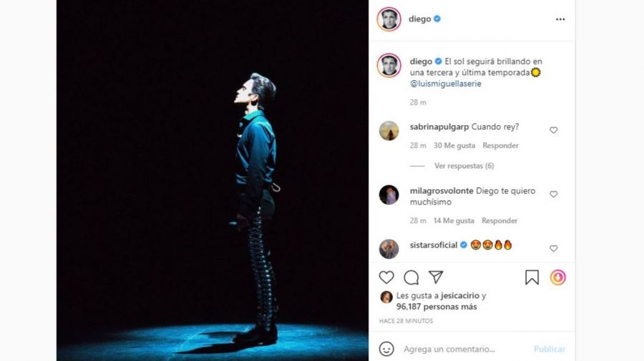
Task: Reply to milagrosvolonte's comment via Responder
Action: click(x=499, y=221)
